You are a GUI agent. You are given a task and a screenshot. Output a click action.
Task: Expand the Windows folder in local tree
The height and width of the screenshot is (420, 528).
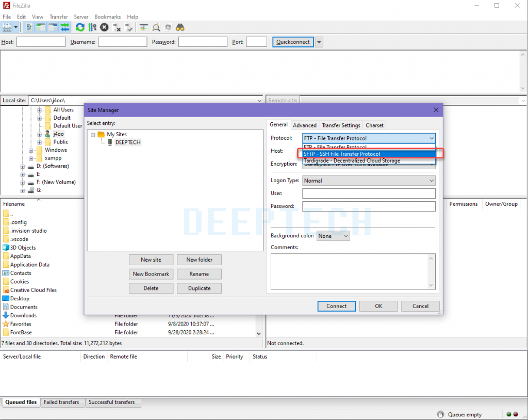click(x=31, y=150)
